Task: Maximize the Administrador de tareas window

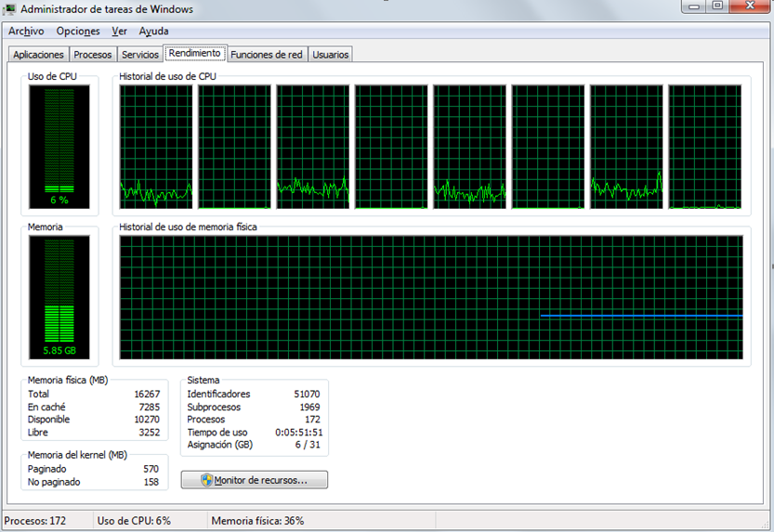Action: point(717,6)
